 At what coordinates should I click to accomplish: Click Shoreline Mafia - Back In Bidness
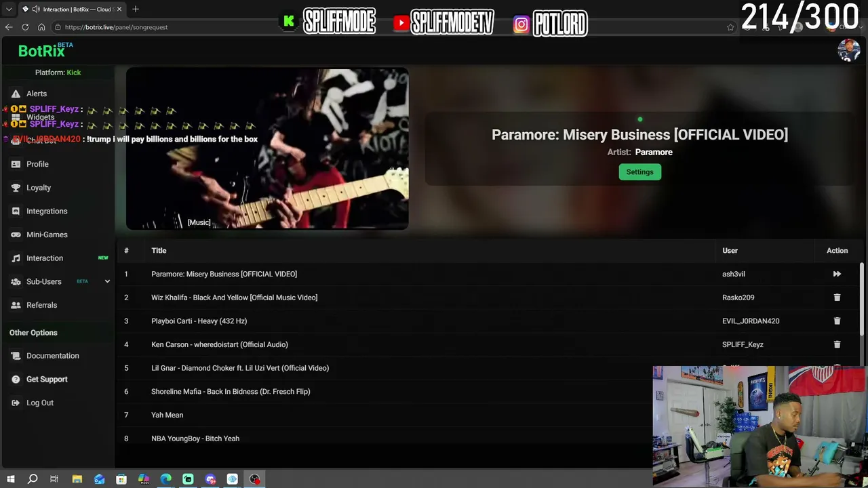pos(231,391)
